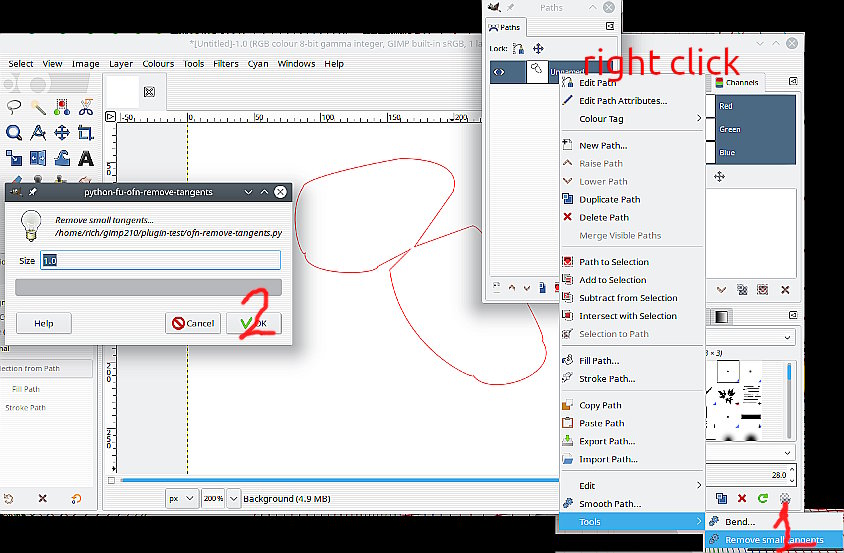844x553 pixels.
Task: Expand the Edit submenu in context menu
Action: [x=632, y=485]
